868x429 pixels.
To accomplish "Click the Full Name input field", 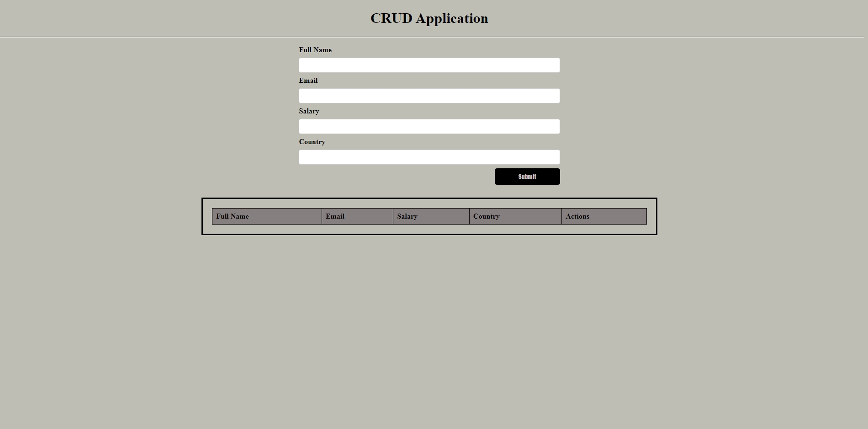I will tap(429, 65).
